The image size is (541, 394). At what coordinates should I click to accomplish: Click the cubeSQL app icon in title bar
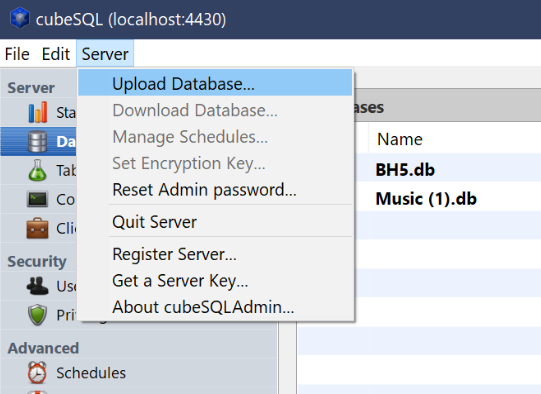[20, 18]
